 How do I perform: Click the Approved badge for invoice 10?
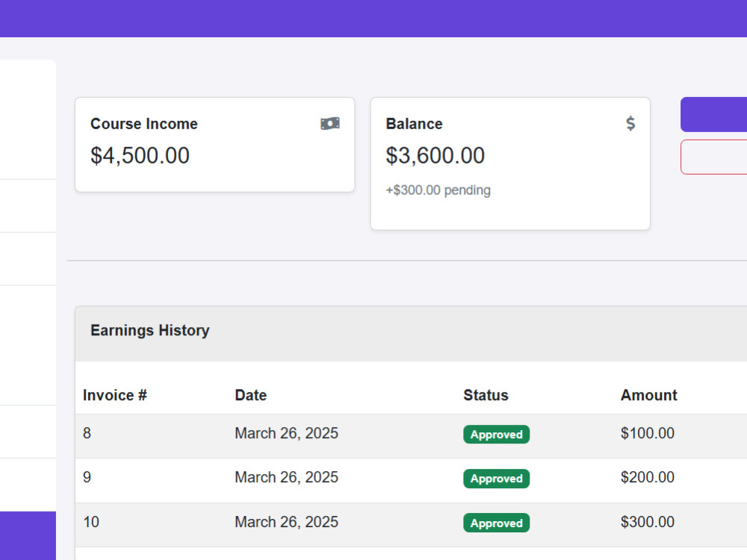(497, 523)
